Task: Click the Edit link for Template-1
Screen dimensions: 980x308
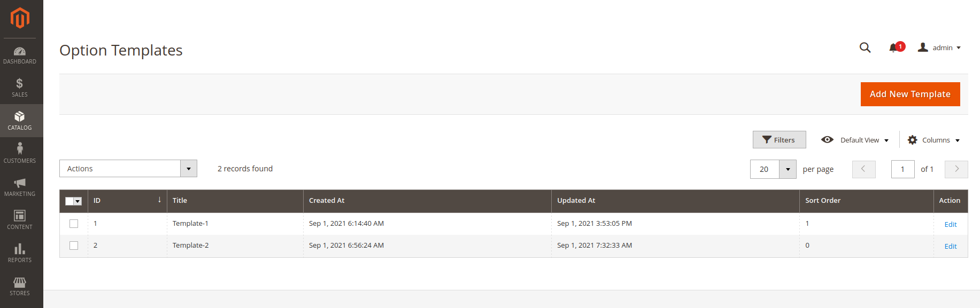Action: 950,224
